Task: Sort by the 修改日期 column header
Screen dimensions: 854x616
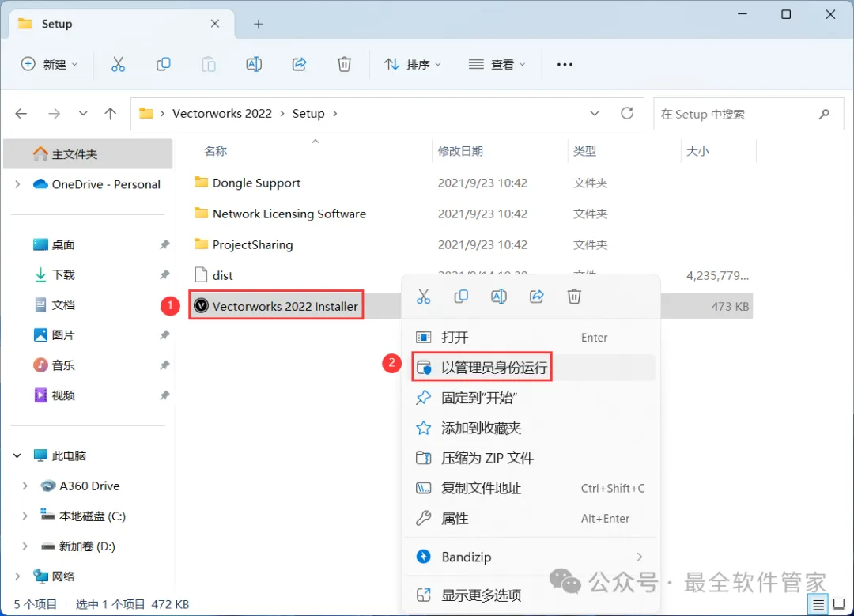Action: coord(460,151)
